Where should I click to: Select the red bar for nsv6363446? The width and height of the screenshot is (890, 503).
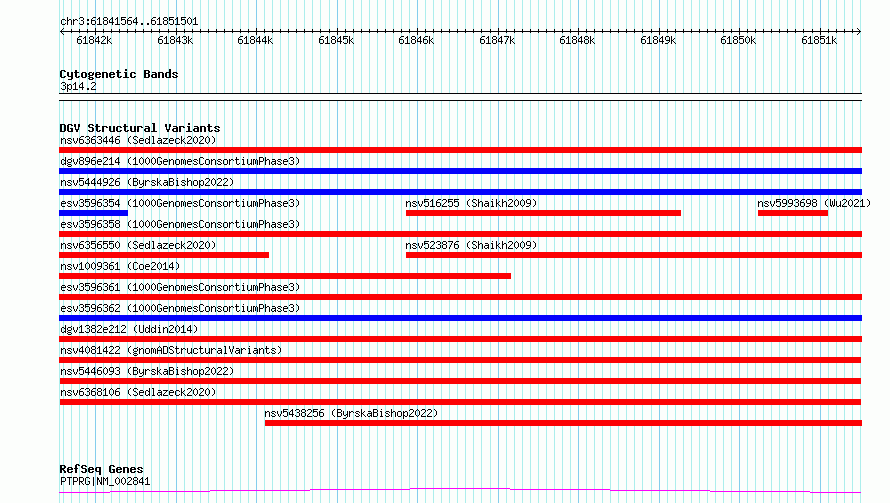460,150
